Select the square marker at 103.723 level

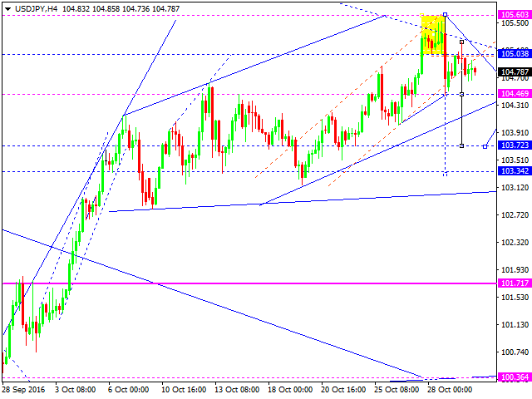click(485, 146)
